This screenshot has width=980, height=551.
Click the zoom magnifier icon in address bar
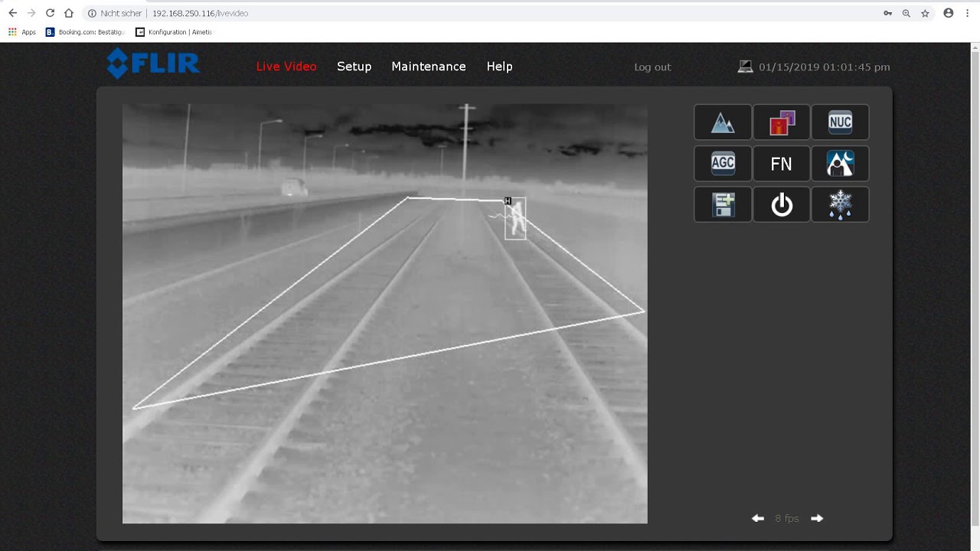[x=906, y=13]
